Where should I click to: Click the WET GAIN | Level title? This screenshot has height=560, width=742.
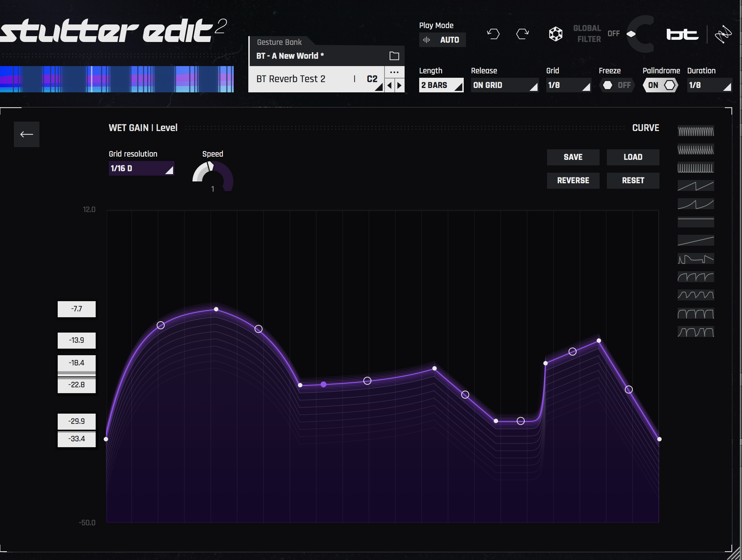point(143,128)
